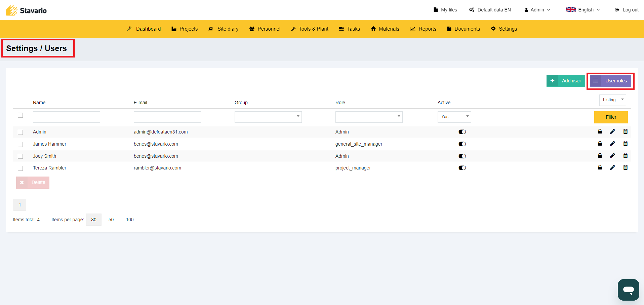Open the Listing dropdown
The image size is (644, 305).
613,100
